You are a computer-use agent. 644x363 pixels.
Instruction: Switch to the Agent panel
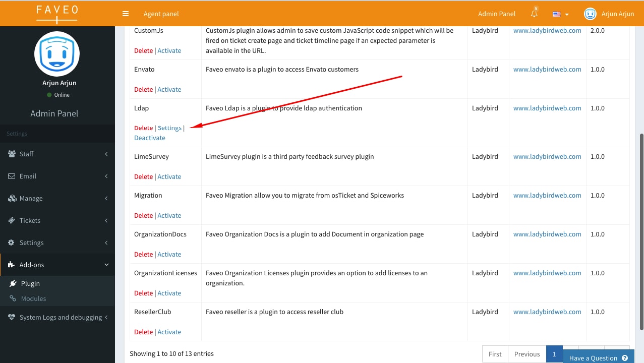click(x=161, y=14)
